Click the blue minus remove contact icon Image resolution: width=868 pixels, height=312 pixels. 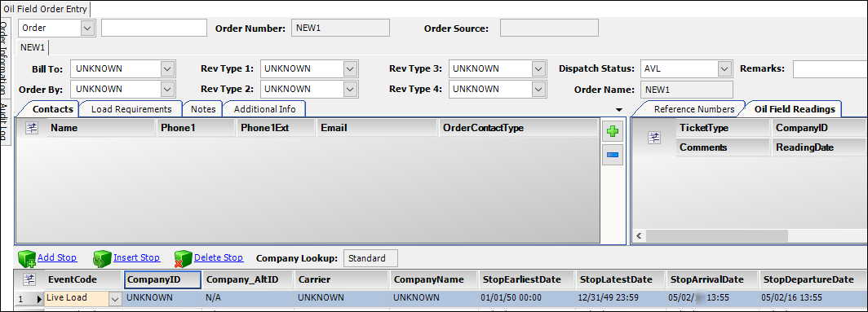612,155
